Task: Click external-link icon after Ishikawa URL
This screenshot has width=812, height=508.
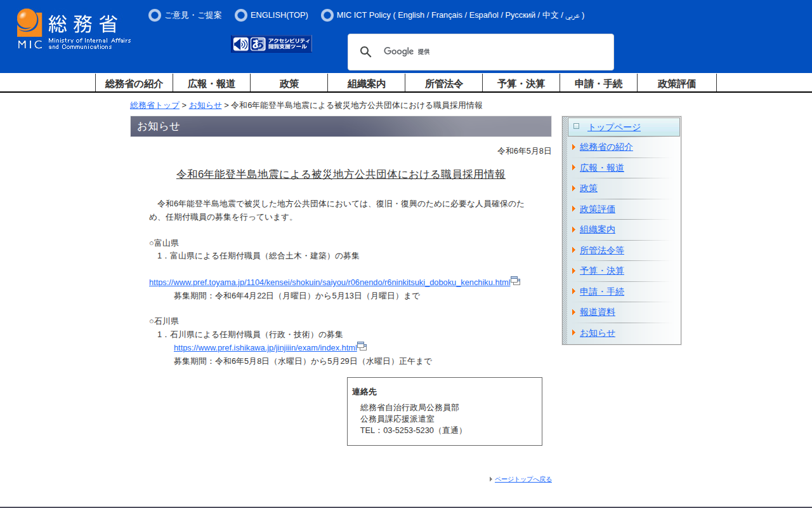Action: pos(362,346)
